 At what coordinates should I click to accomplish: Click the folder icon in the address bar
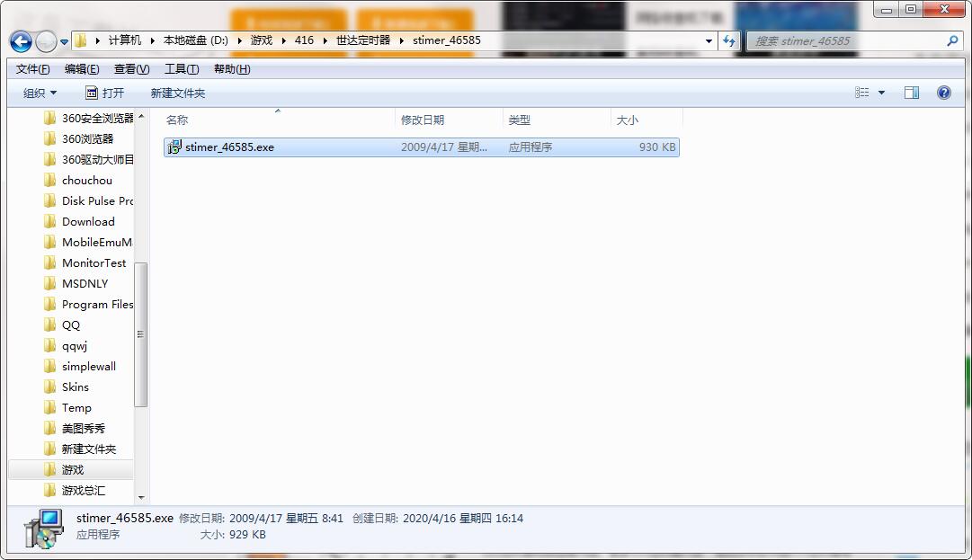coord(80,40)
